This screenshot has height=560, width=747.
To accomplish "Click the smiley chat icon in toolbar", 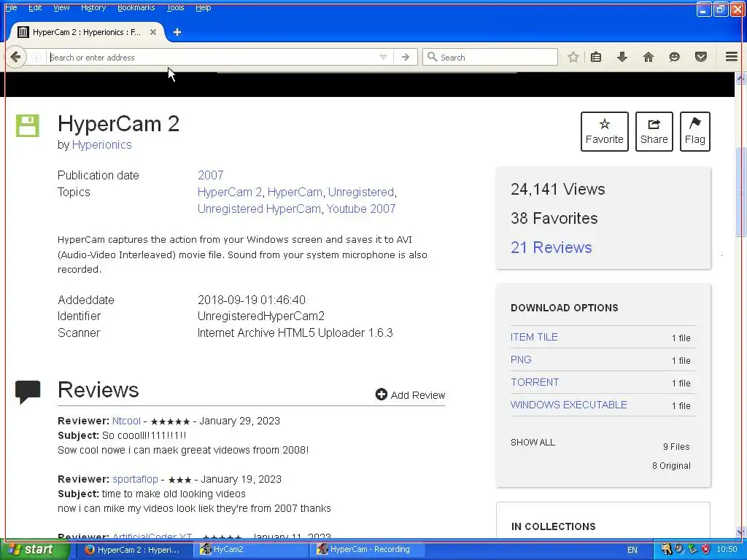I will (x=675, y=57).
